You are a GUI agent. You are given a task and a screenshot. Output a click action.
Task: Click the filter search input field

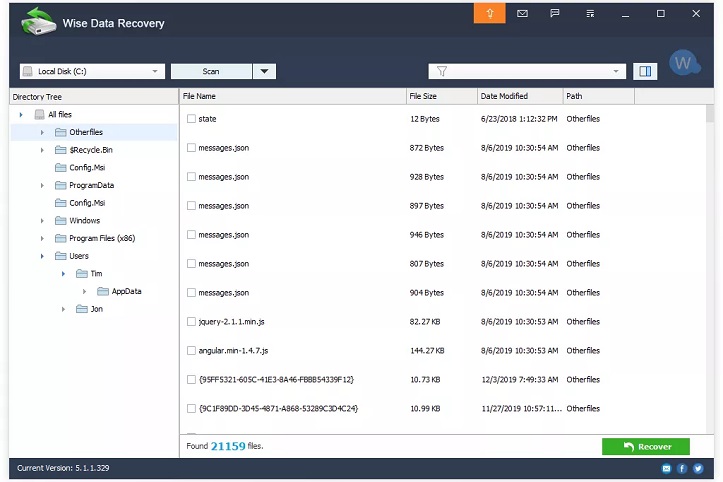[527, 71]
